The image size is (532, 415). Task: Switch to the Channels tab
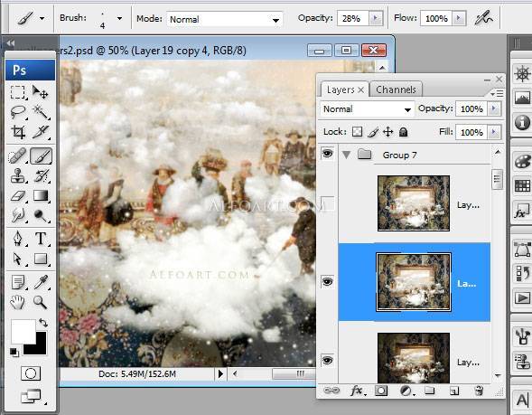(396, 90)
